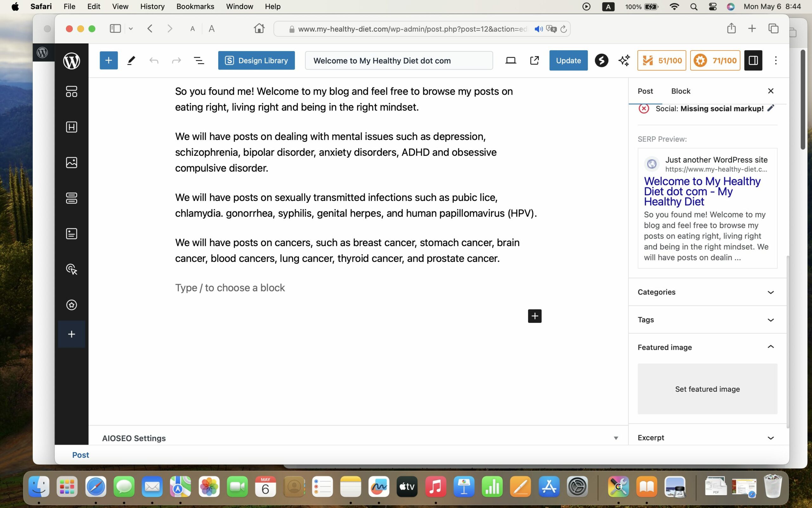This screenshot has height=508, width=812.
Task: Expand the Categories panel
Action: [x=707, y=292]
